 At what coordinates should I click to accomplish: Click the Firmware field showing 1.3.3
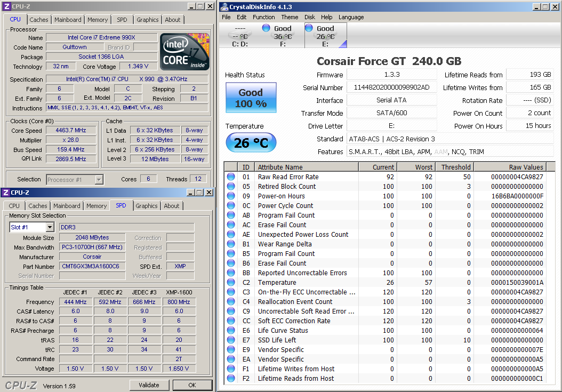pyautogui.click(x=392, y=75)
